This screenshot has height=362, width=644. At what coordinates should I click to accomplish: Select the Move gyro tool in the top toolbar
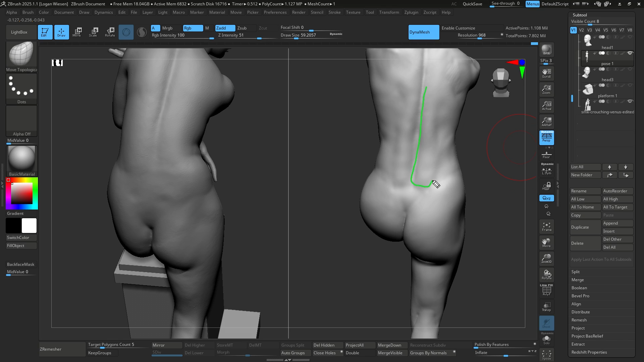[x=77, y=32]
